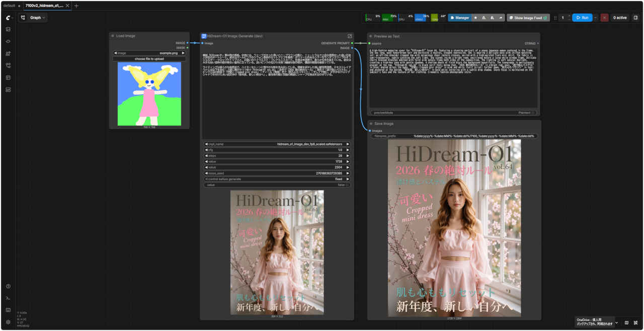The height and width of the screenshot is (331, 644).
Task: Click the bottom-right minimap icon
Action: [626, 322]
